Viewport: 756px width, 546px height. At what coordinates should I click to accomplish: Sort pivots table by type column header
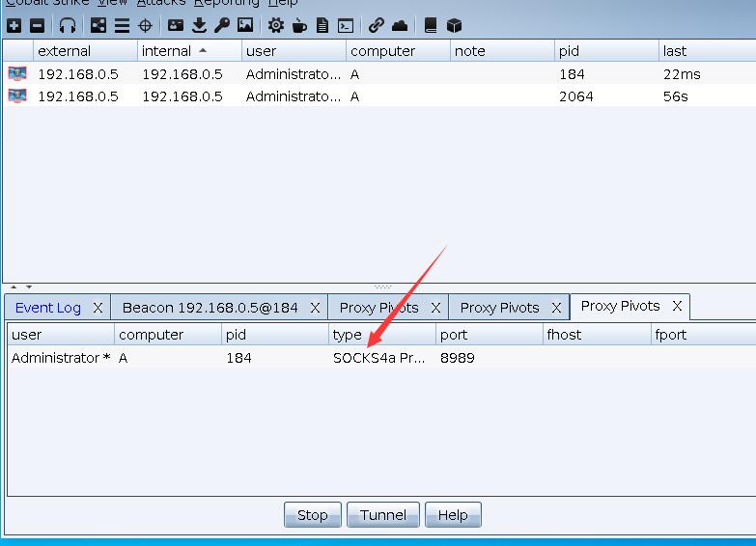(x=381, y=335)
